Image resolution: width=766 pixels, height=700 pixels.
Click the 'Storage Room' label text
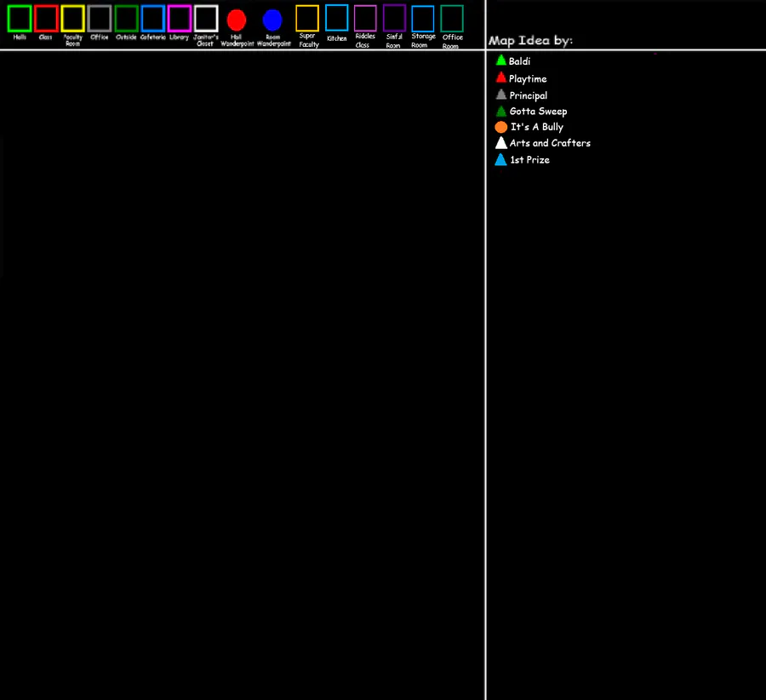(x=423, y=41)
